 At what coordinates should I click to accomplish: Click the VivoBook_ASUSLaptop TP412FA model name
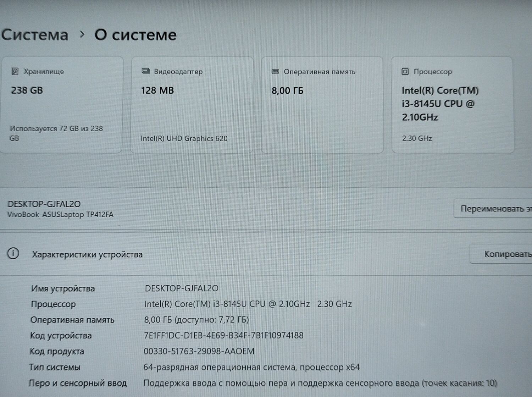(x=60, y=214)
